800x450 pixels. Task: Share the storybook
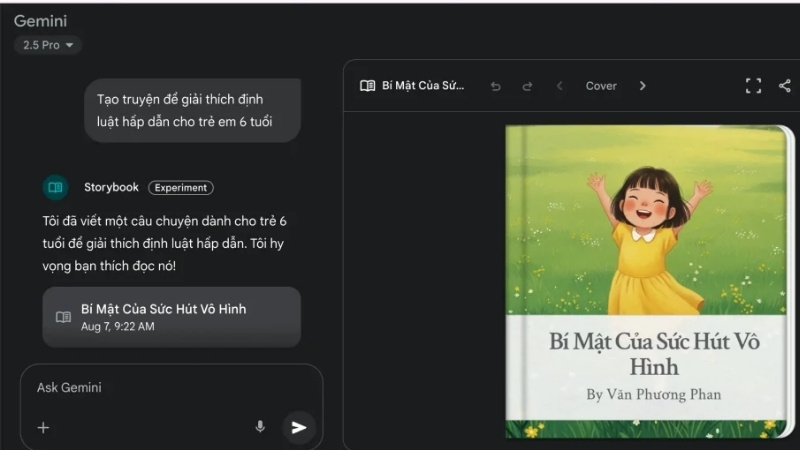785,86
